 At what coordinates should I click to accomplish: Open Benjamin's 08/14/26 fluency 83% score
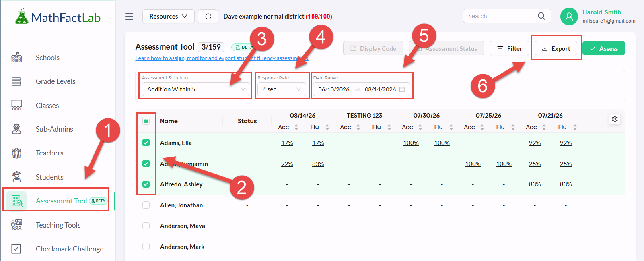click(x=318, y=164)
